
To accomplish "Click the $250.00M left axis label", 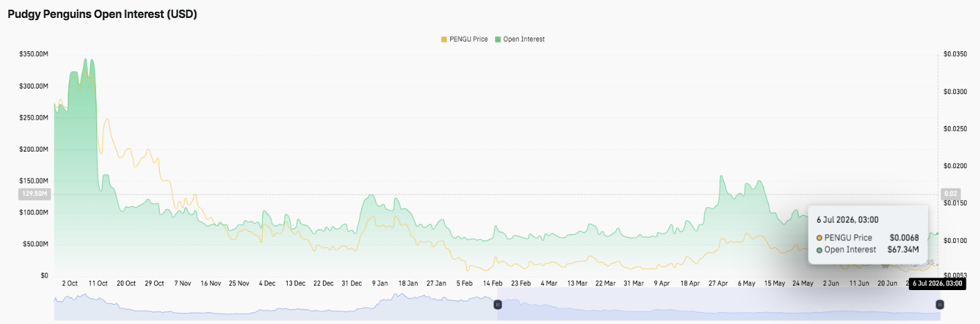I will pos(34,118).
